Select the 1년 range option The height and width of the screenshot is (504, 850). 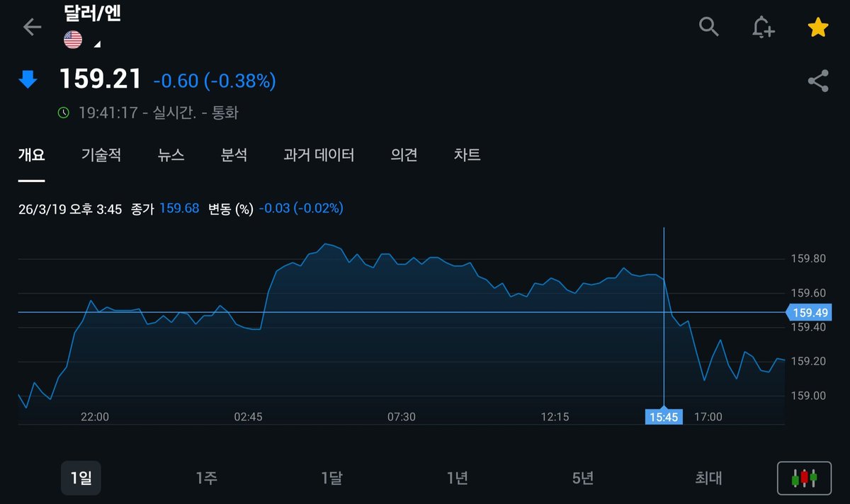457,478
